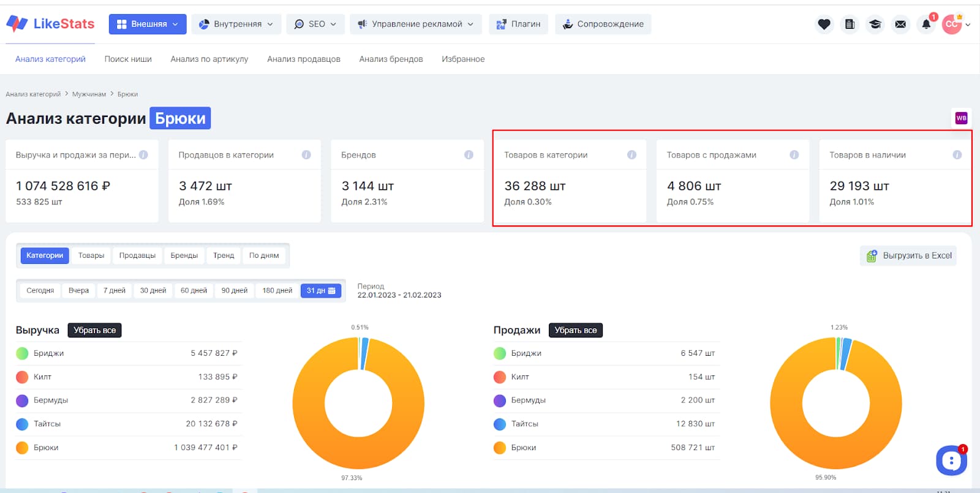Viewport: 980px width, 493px height.
Task: Open the Анализ по артикулу tab
Action: pos(209,59)
